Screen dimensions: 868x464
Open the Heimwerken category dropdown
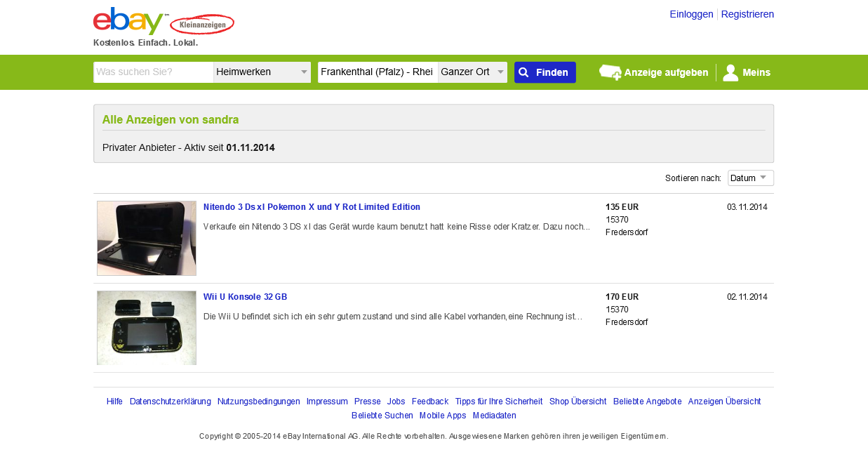(262, 72)
